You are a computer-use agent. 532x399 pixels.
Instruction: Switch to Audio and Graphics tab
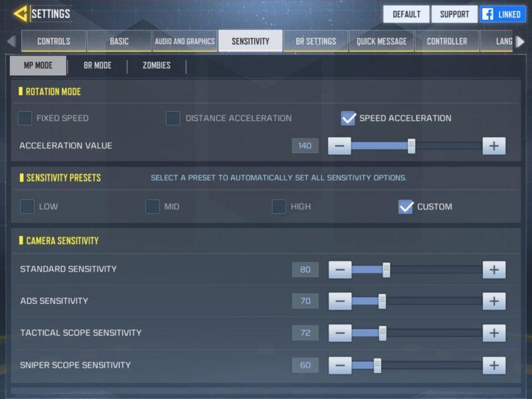(185, 41)
